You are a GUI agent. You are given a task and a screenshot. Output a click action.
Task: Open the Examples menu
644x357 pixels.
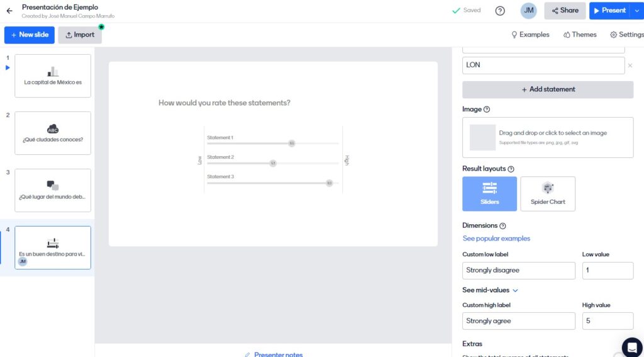coord(530,35)
